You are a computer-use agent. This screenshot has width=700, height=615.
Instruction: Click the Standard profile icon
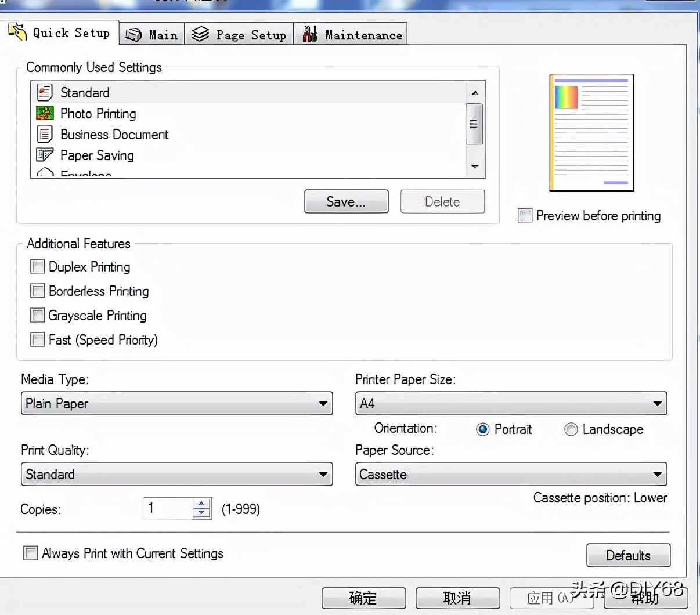pos(45,92)
